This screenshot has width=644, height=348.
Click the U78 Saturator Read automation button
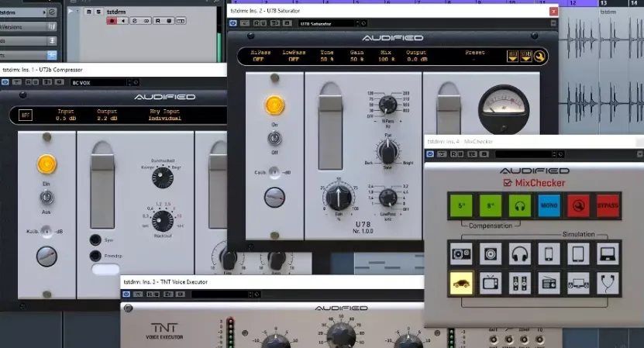256,23
